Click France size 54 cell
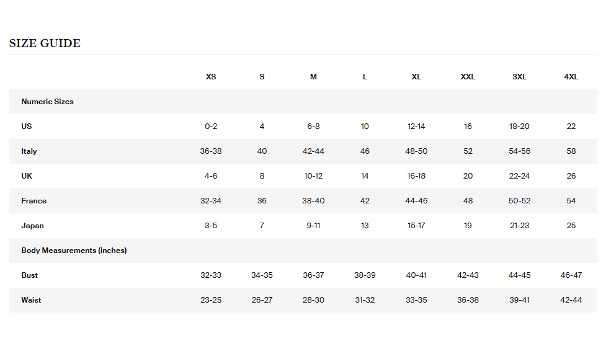The height and width of the screenshot is (364, 606). (571, 201)
